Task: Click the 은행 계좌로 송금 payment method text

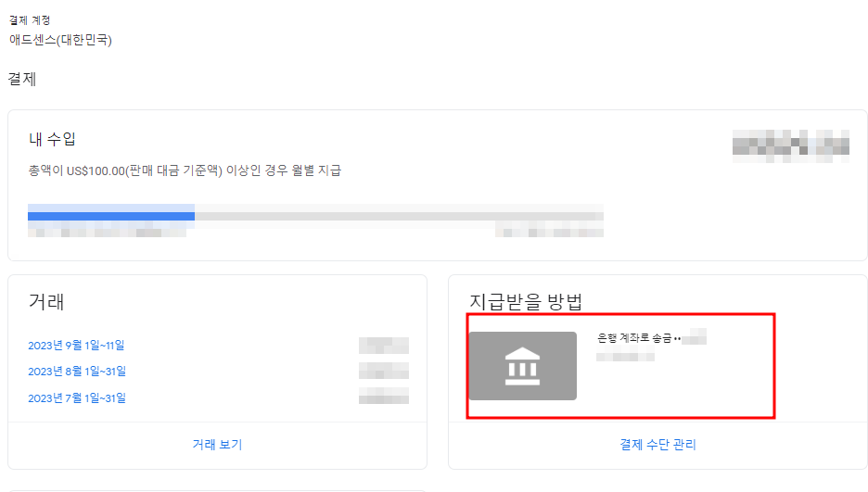Action: [x=633, y=338]
